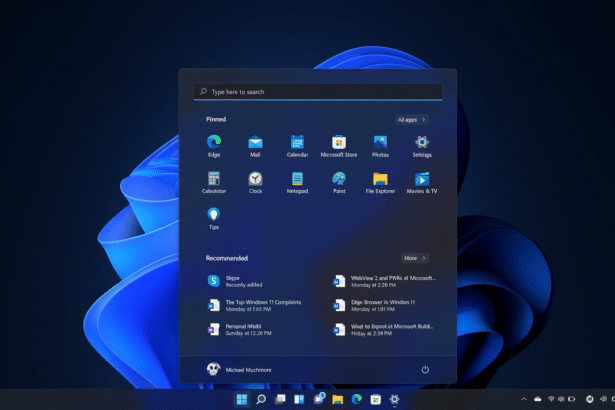
Task: Open 'The Top Windows 11 Complaints' document
Action: 254,306
